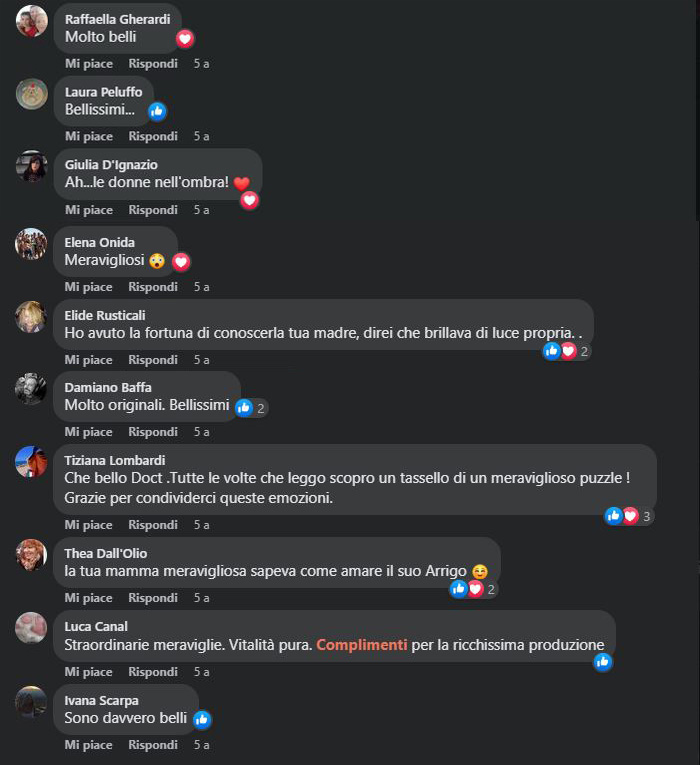Click heart reaction on Raffaella Gherardi's comment
This screenshot has height=765, width=700.
coord(185,39)
